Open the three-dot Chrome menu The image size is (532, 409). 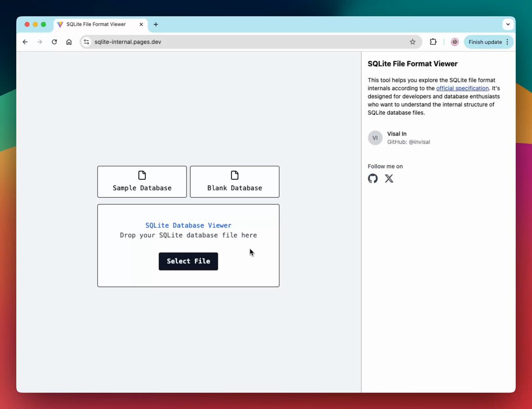(x=508, y=42)
